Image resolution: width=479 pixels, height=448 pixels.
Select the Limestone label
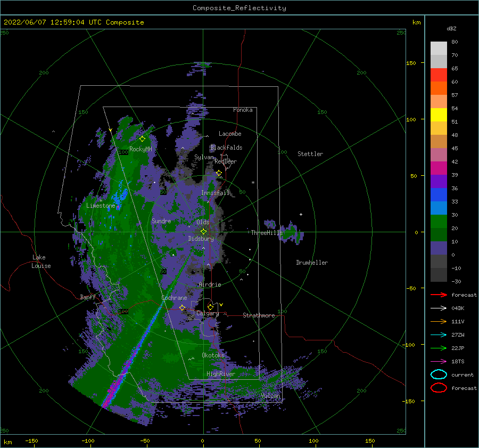pos(101,206)
